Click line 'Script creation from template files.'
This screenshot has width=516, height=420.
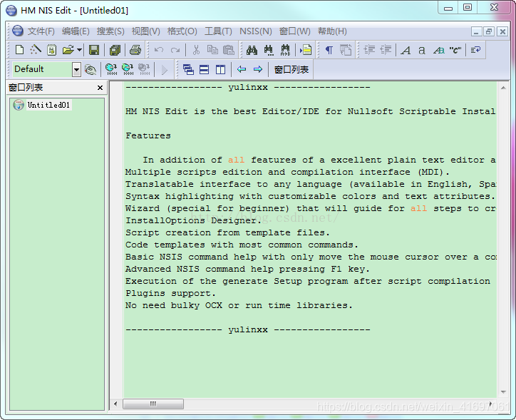click(227, 232)
